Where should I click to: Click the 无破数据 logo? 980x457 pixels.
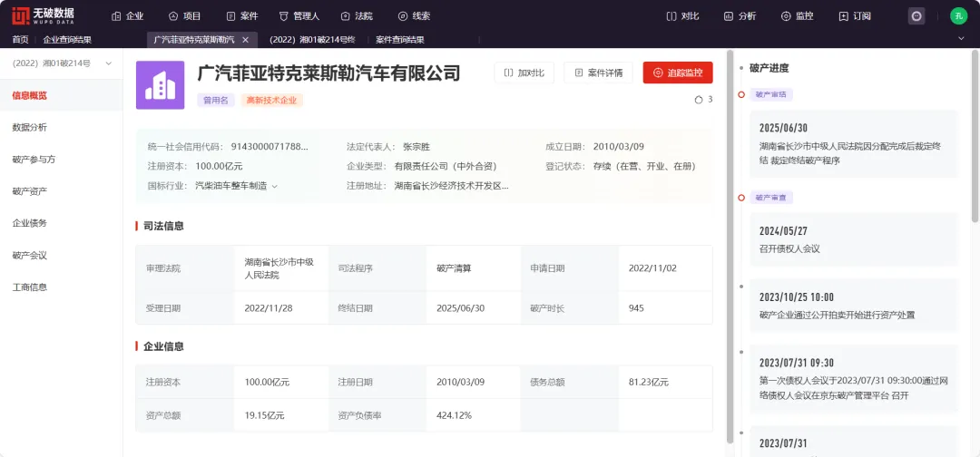point(44,16)
